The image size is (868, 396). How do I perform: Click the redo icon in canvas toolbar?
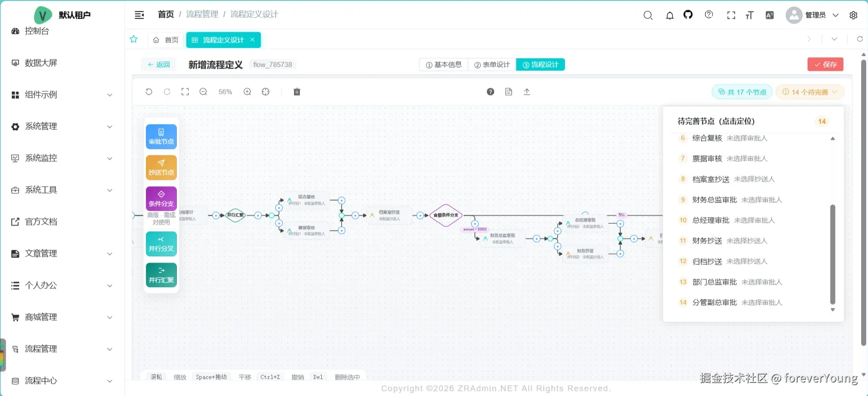coord(167,92)
